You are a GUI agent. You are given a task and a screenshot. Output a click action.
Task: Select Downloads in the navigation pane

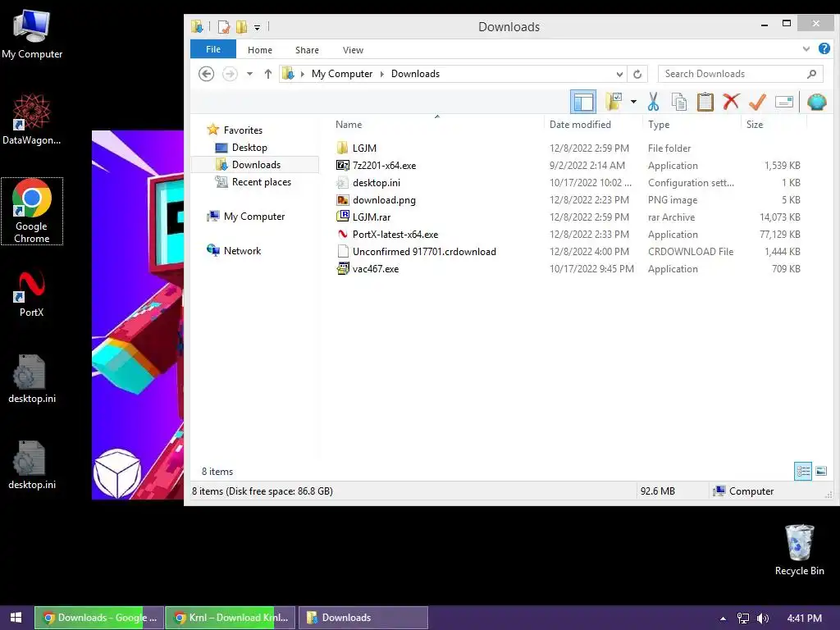click(255, 164)
